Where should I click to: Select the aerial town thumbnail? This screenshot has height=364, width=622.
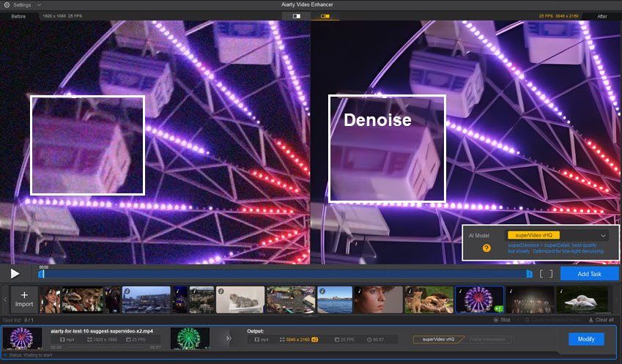pos(201,300)
